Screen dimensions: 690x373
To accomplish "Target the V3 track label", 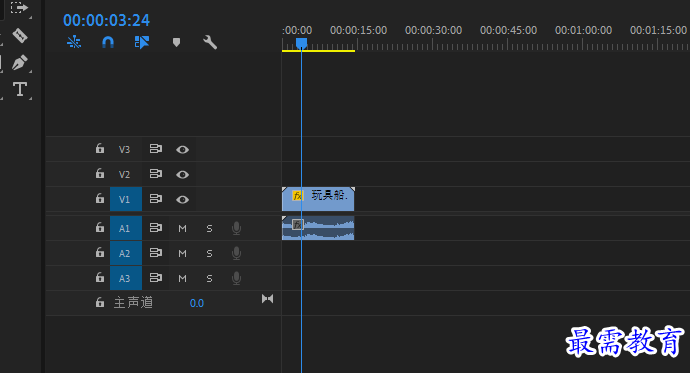I will coord(125,150).
